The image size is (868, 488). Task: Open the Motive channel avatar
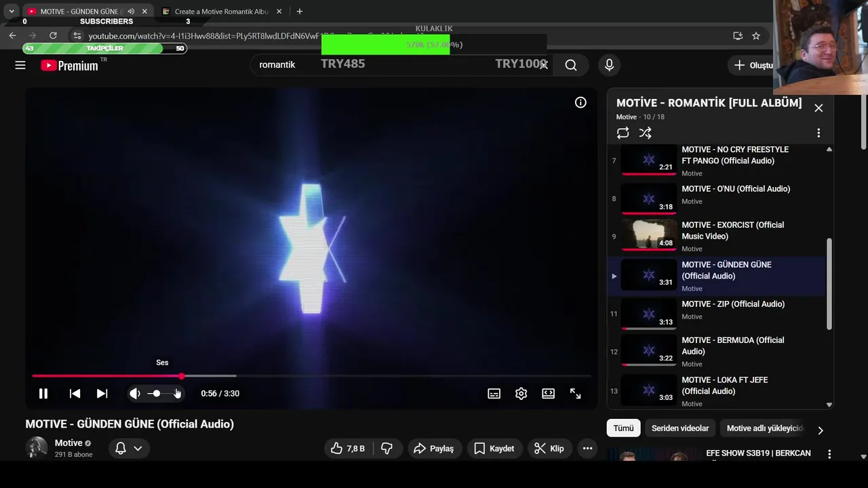(x=37, y=448)
